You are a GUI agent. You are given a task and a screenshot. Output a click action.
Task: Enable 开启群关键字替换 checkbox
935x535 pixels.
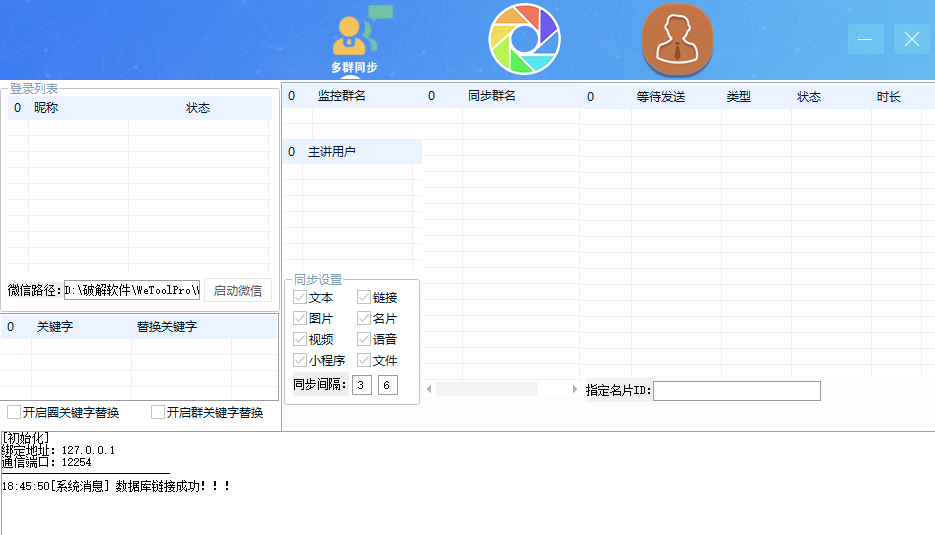[x=158, y=412]
